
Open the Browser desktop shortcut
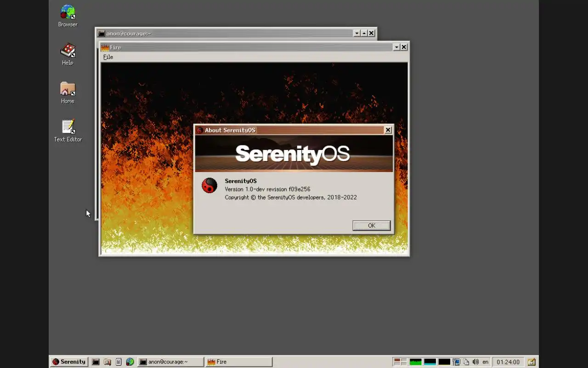point(68,16)
